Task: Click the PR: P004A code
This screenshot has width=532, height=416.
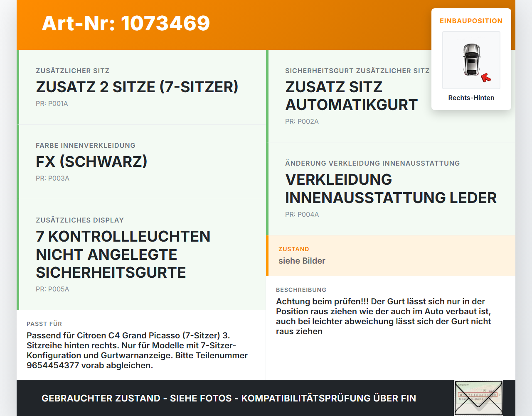Action: [x=302, y=215]
